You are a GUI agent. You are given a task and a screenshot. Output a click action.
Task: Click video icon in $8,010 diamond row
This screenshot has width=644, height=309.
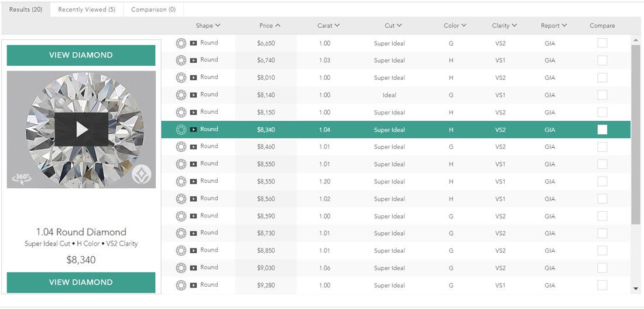(x=193, y=77)
